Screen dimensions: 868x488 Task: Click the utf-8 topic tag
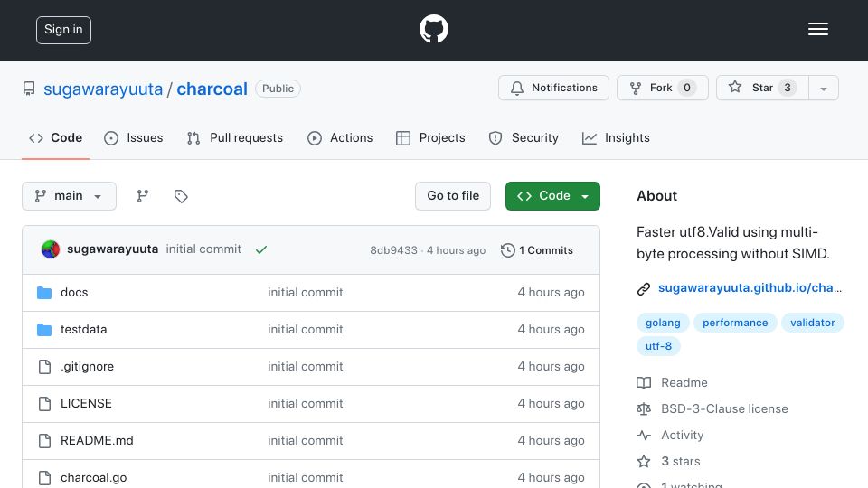[x=658, y=346]
